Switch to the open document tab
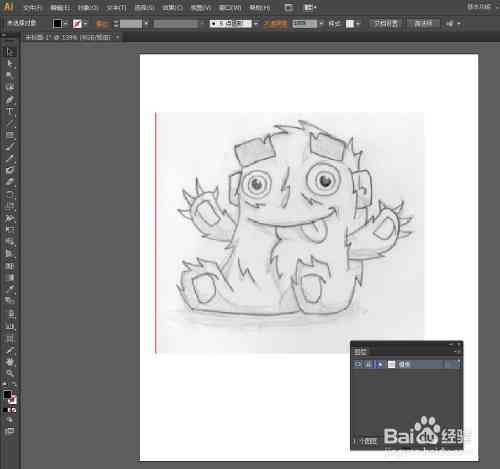The width and height of the screenshot is (500, 469). tap(69, 37)
